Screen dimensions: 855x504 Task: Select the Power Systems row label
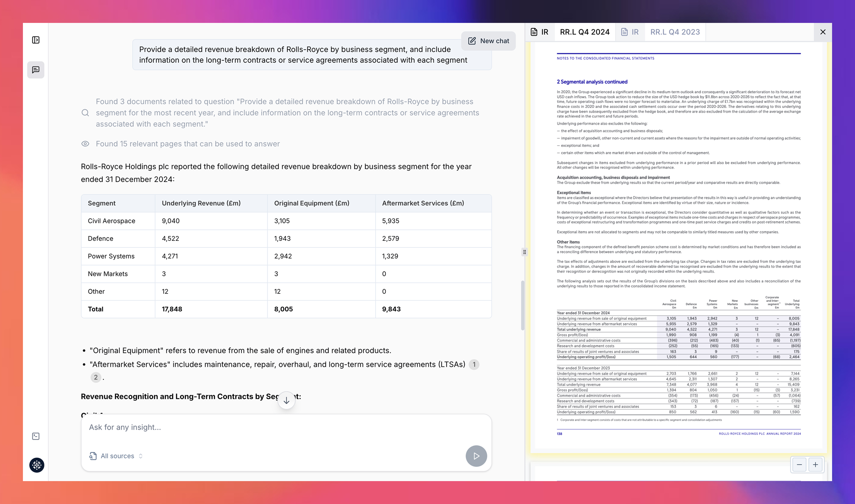tap(111, 256)
